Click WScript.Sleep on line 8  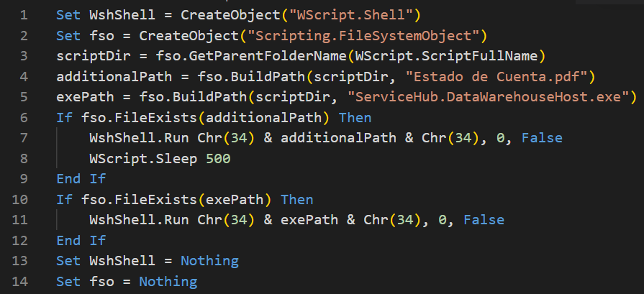click(x=143, y=159)
